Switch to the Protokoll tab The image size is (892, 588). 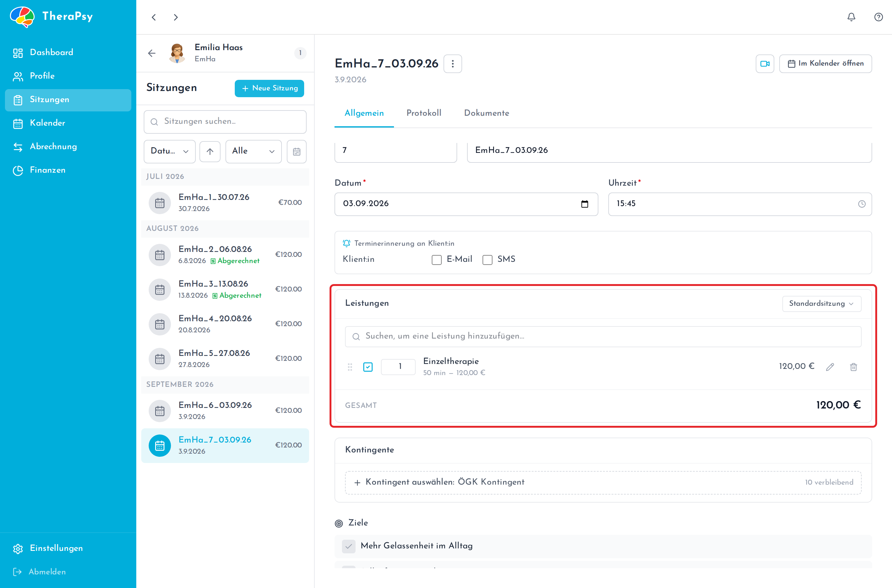coord(424,113)
